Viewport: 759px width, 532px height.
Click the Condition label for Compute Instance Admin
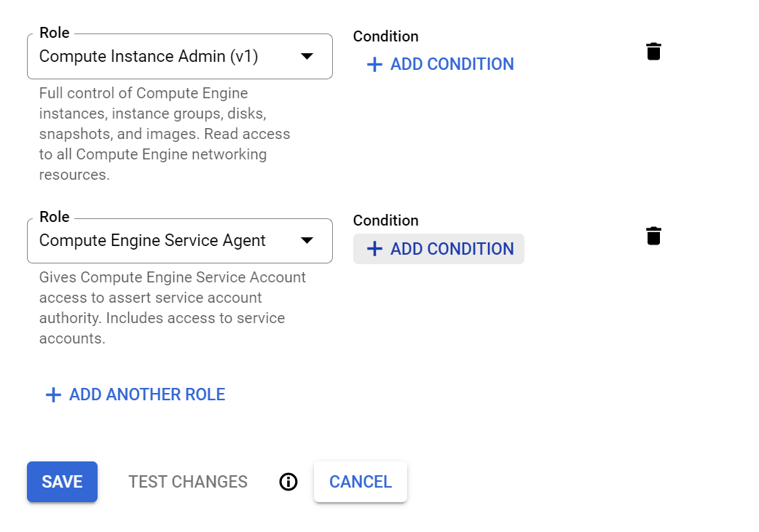[x=386, y=36]
